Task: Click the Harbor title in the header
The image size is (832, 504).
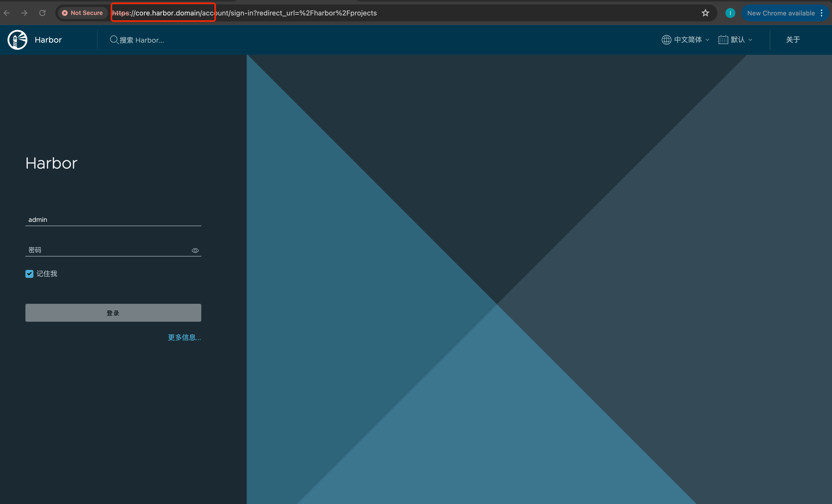Action: pos(48,40)
